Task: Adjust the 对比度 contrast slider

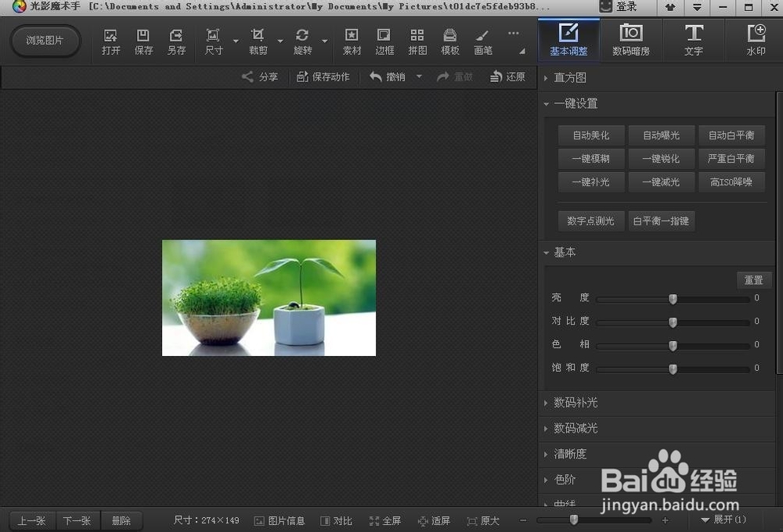Action: tap(673, 322)
